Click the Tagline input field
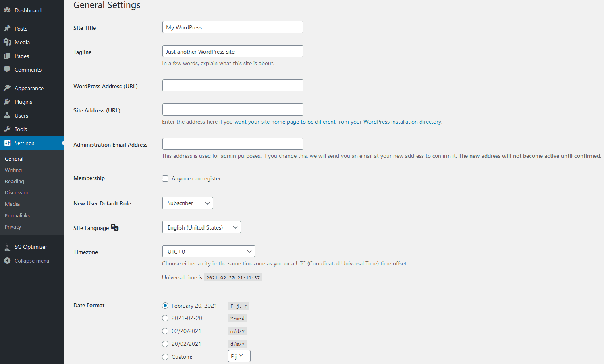The width and height of the screenshot is (604, 364). [233, 51]
